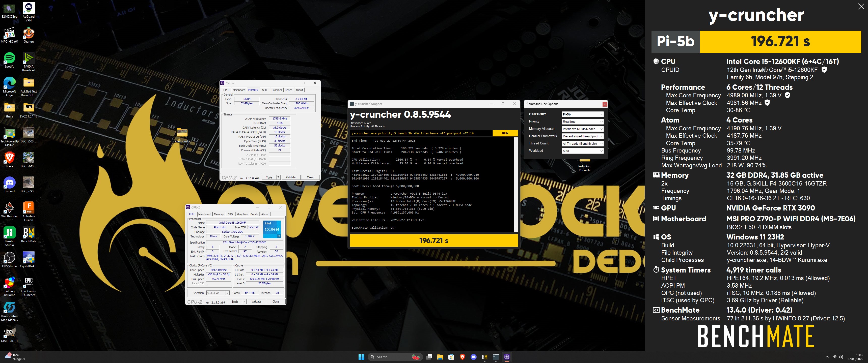Launch Brave browser from the desktop
This screenshot has width=868, height=363.
click(9, 160)
